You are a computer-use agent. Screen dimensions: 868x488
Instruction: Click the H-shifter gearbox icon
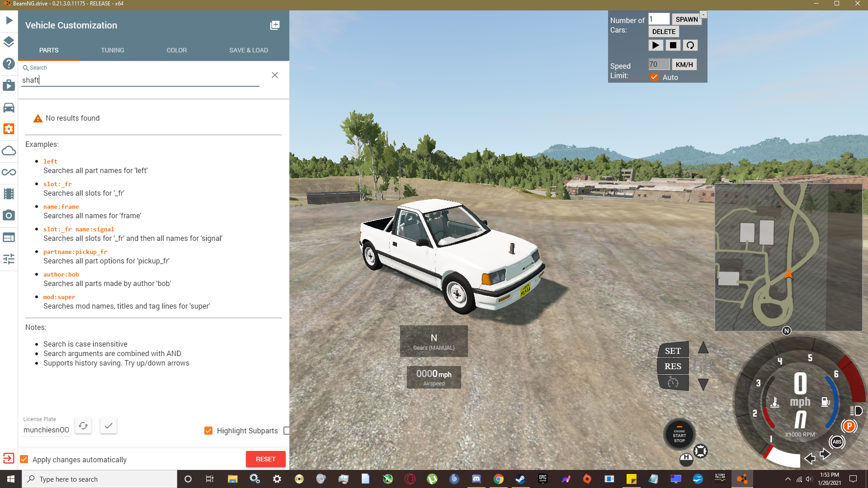coord(686,459)
